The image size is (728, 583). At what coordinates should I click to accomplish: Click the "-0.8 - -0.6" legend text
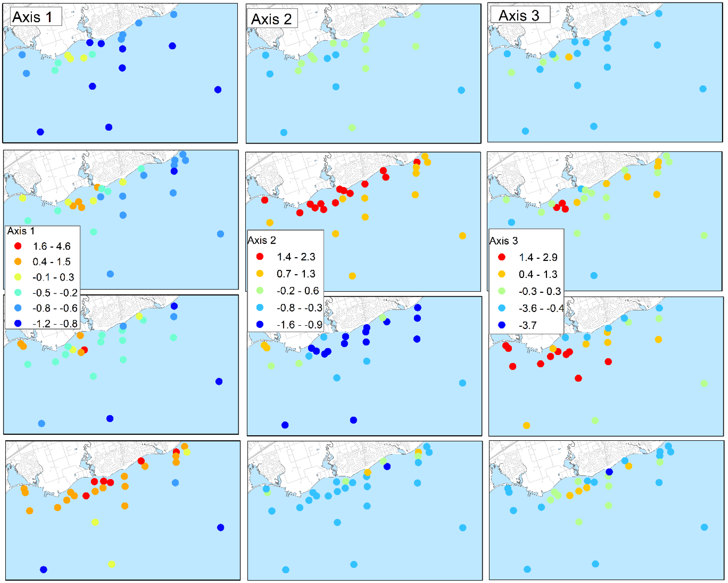tap(55, 308)
